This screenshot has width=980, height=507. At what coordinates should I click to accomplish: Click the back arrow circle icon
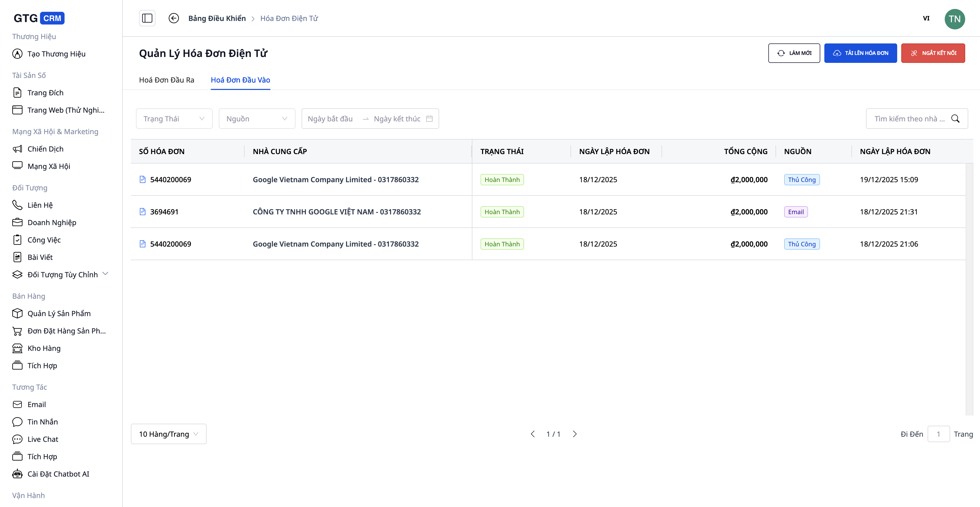pos(174,18)
